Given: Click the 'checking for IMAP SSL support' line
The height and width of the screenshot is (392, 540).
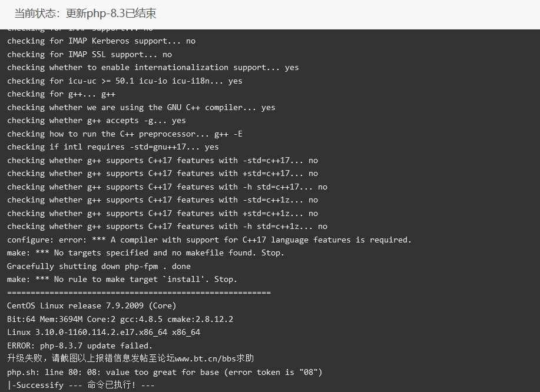Looking at the screenshot, I should 90,55.
